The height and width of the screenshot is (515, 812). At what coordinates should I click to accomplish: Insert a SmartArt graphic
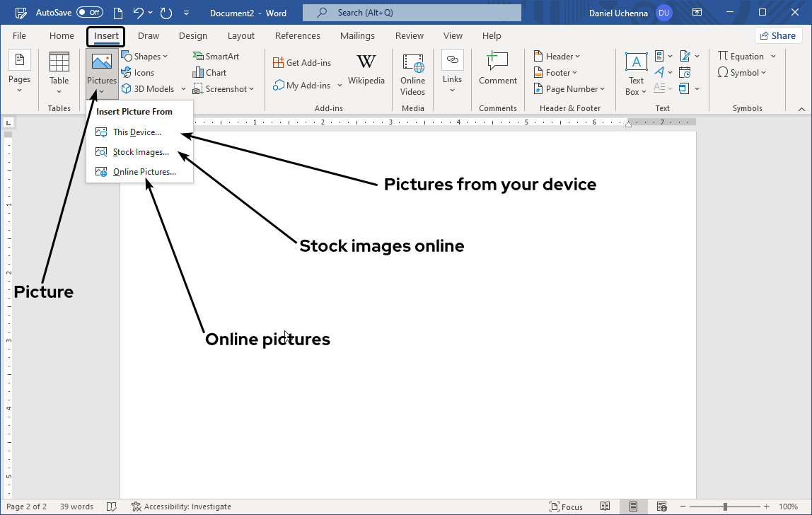click(216, 55)
